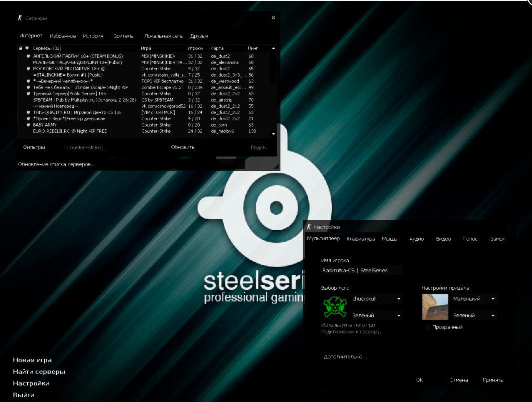532x402 pixels.
Task: Click the Дополнительно... button
Action: coord(345,357)
